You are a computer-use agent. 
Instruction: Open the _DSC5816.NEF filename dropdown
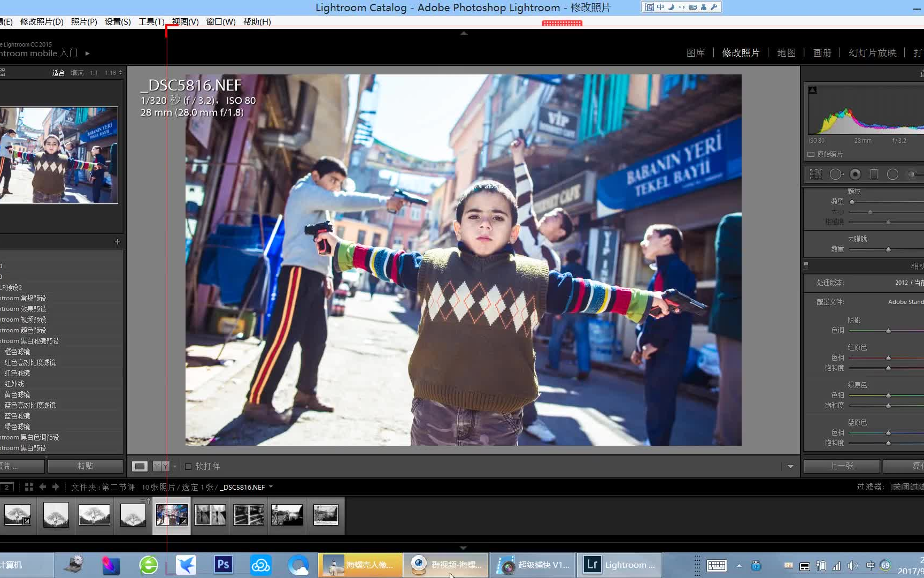click(x=271, y=487)
